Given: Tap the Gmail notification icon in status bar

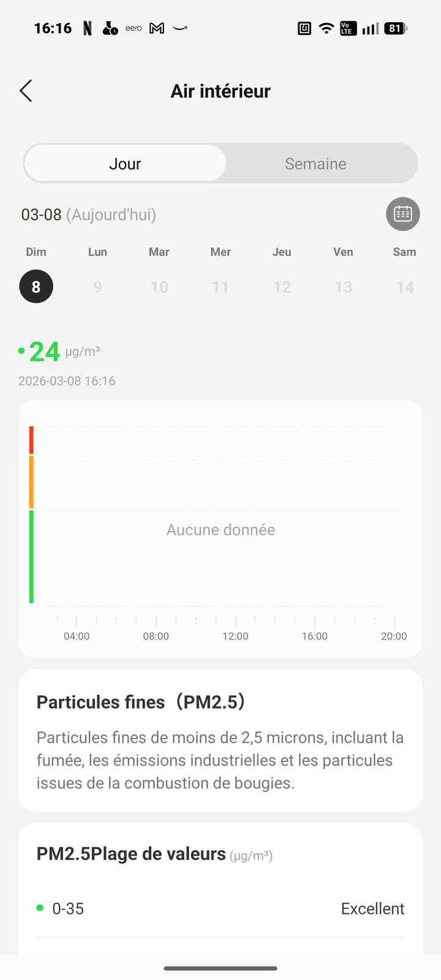Looking at the screenshot, I should [157, 28].
